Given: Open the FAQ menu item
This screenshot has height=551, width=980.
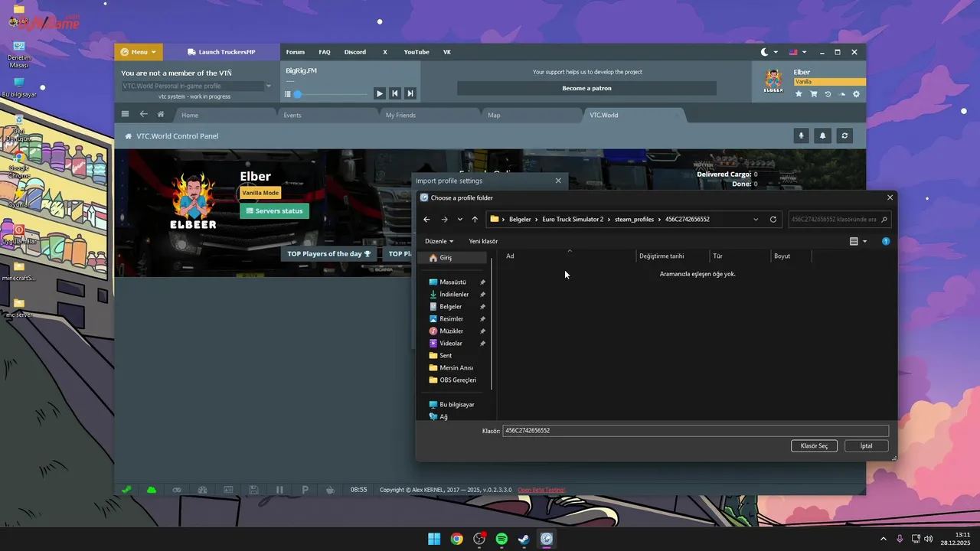Looking at the screenshot, I should coord(325,52).
